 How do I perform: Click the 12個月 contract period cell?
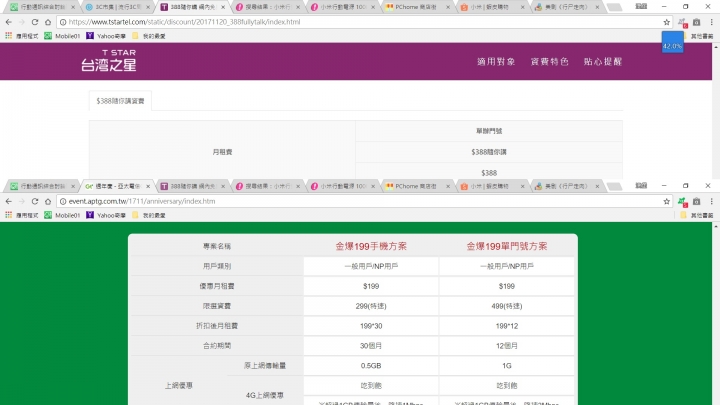point(506,346)
